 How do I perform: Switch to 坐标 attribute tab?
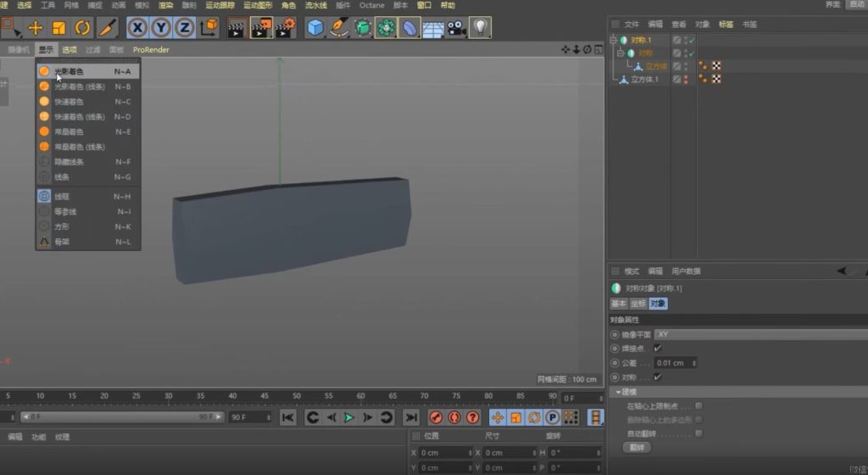(x=638, y=304)
